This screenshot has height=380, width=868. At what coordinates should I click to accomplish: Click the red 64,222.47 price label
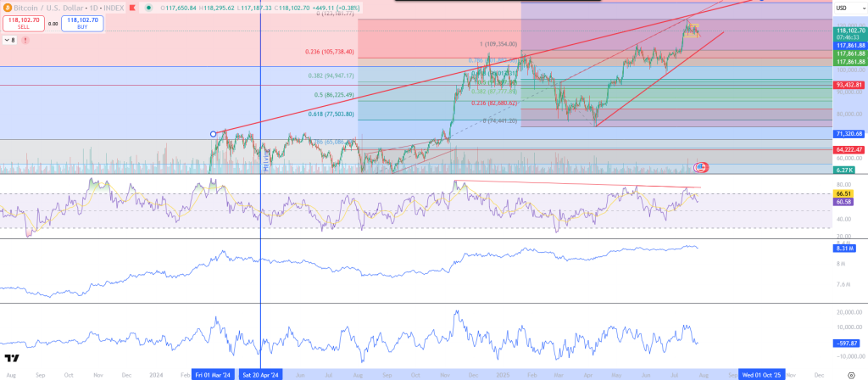[x=849, y=149]
